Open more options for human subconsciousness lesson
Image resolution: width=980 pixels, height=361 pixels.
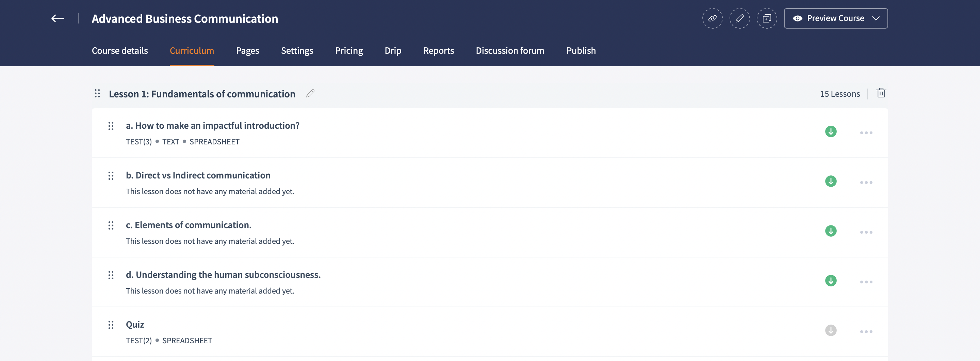[866, 282]
